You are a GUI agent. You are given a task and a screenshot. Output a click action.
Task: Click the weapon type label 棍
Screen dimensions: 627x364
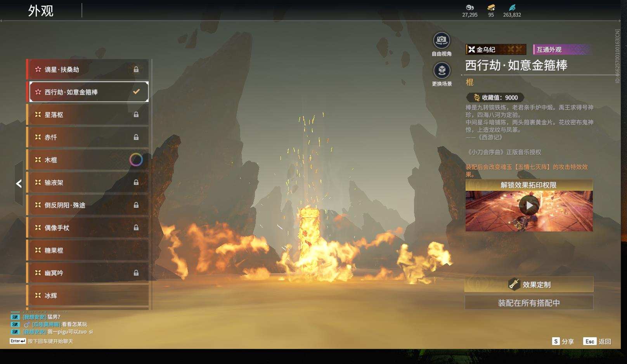469,82
